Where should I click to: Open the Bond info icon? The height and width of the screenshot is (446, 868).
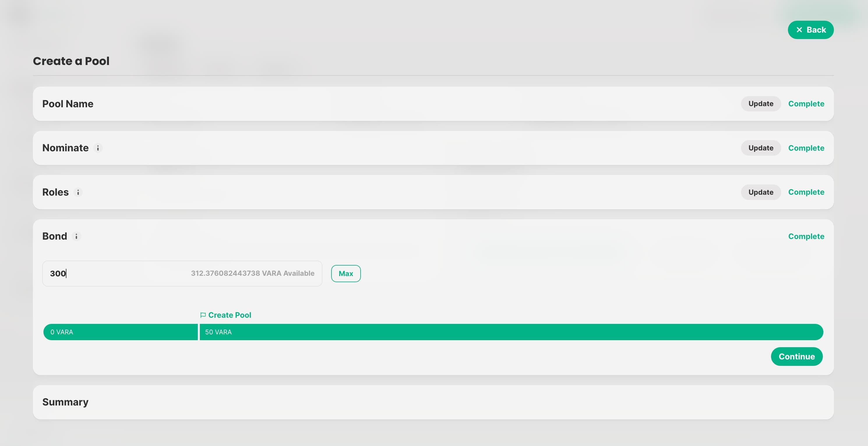[x=76, y=236]
